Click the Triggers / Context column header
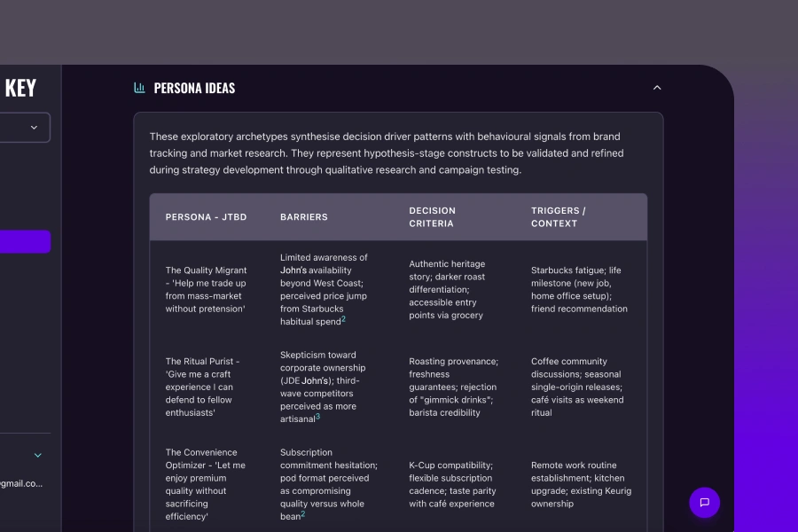 [x=559, y=217]
